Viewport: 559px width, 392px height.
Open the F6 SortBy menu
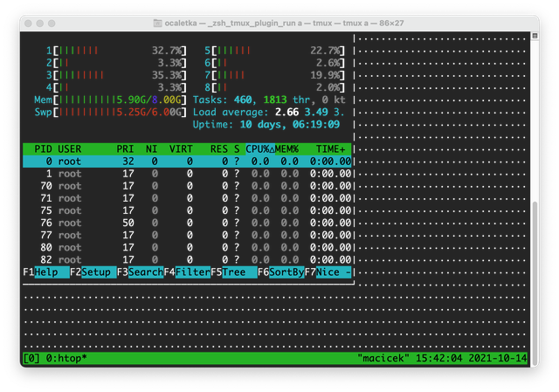(x=281, y=272)
